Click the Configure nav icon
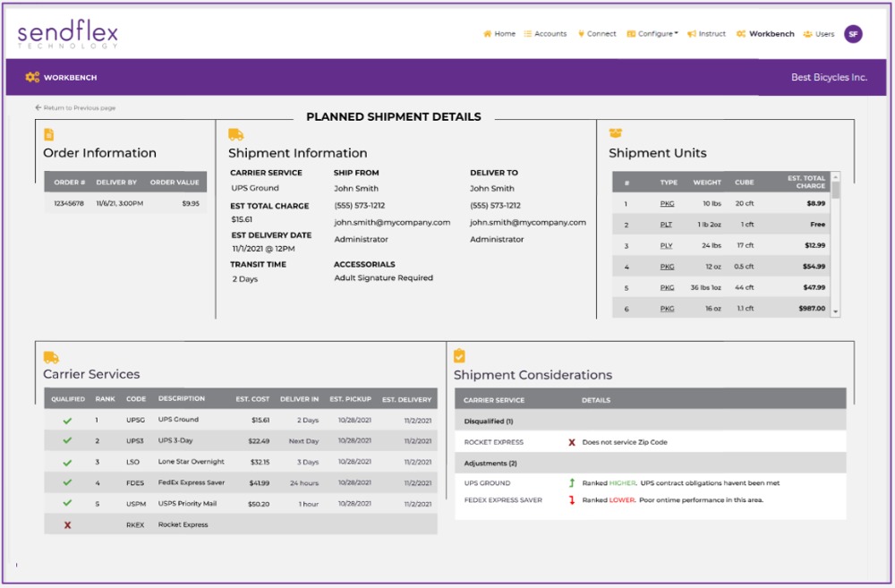 [631, 34]
